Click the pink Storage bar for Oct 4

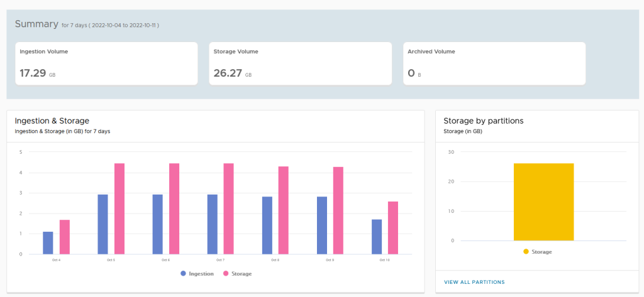pyautogui.click(x=65, y=237)
